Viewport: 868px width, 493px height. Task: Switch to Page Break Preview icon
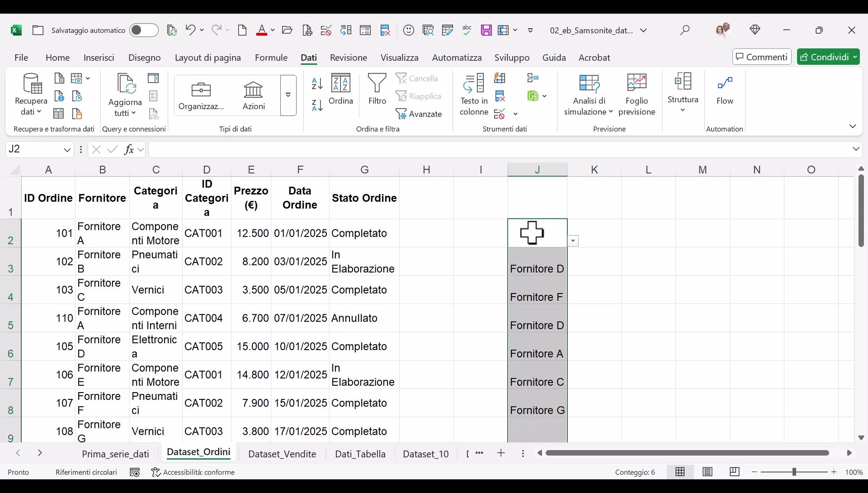pos(735,472)
